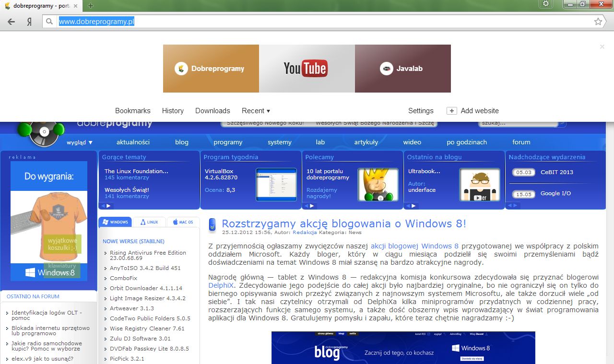Select the Windows platform tab

[115, 222]
